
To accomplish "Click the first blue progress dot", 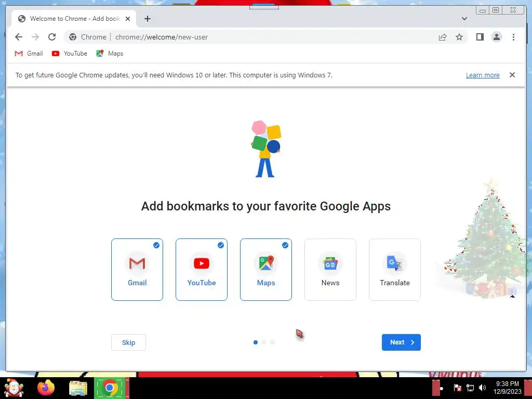I will [256, 342].
